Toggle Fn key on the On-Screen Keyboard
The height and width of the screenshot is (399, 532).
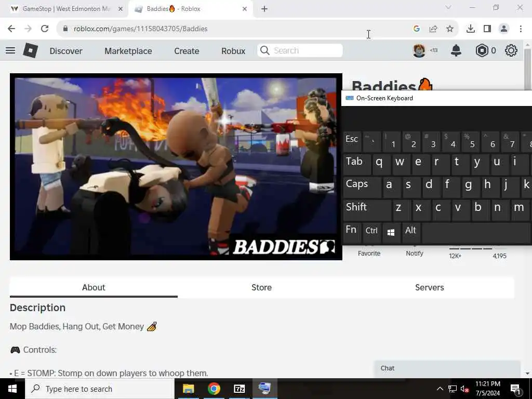352,232
